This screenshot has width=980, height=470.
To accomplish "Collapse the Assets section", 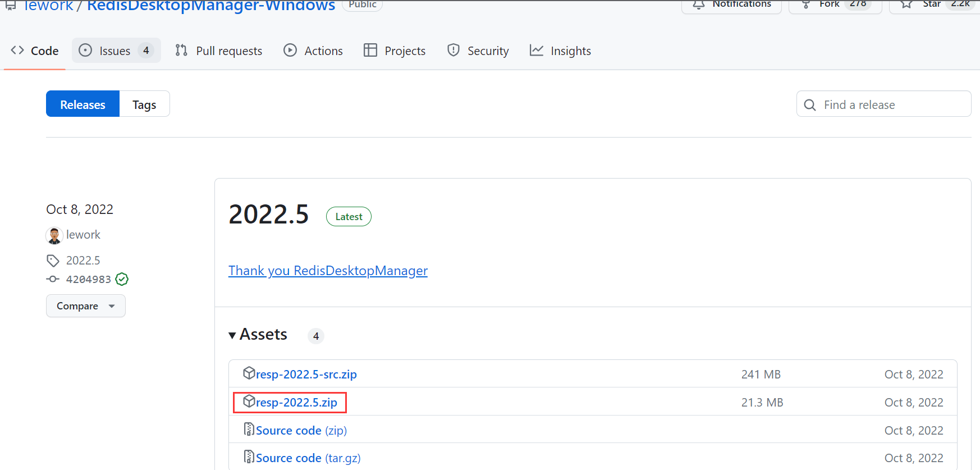I will 258,335.
